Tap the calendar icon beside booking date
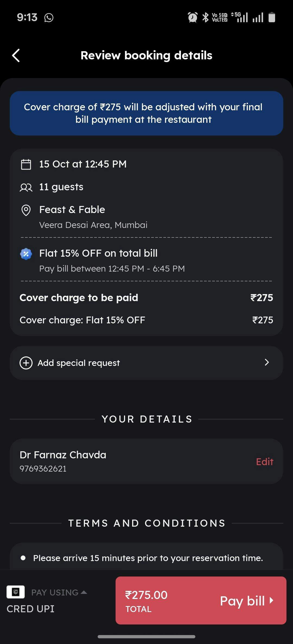293x644 pixels. coord(26,164)
